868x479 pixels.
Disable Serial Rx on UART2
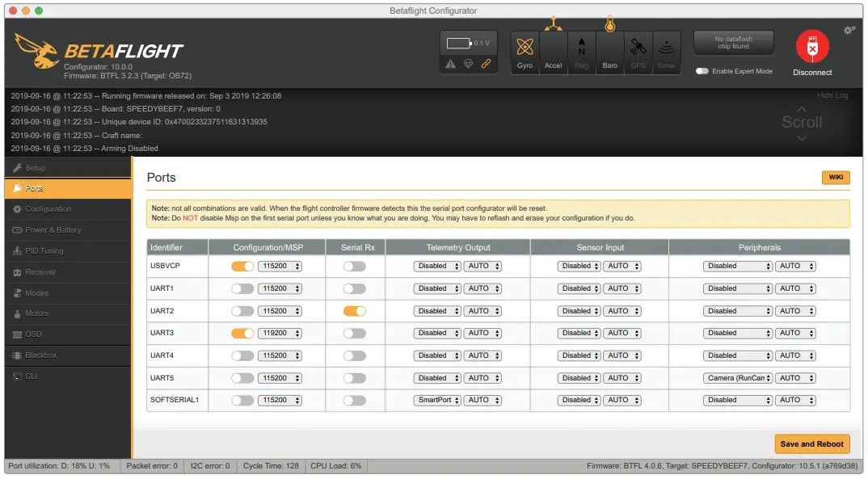click(x=354, y=312)
